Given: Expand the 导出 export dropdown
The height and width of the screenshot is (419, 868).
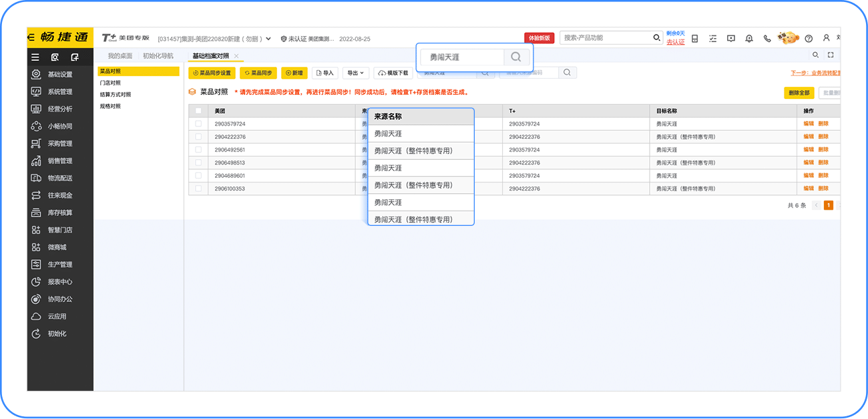Looking at the screenshot, I should pos(355,73).
